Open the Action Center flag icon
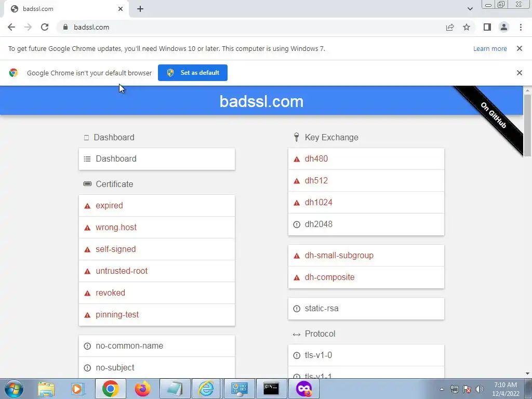532x399 pixels. (x=467, y=389)
